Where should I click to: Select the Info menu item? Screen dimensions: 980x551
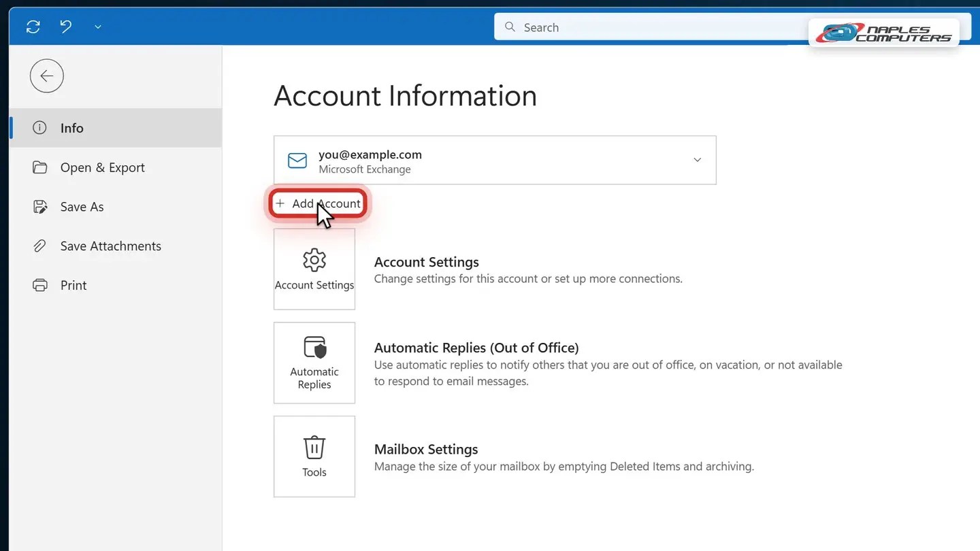click(x=116, y=128)
